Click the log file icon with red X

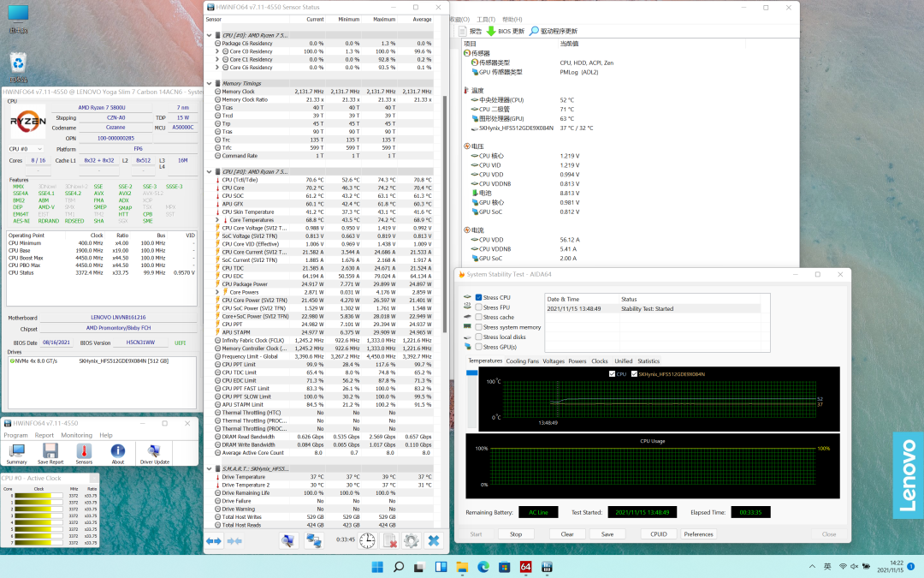point(389,541)
